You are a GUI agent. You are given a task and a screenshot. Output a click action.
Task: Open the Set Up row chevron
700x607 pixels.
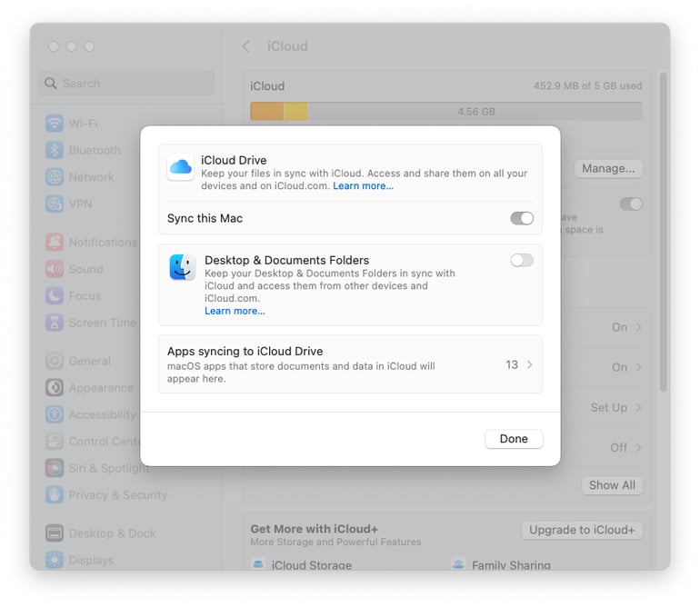(x=639, y=407)
